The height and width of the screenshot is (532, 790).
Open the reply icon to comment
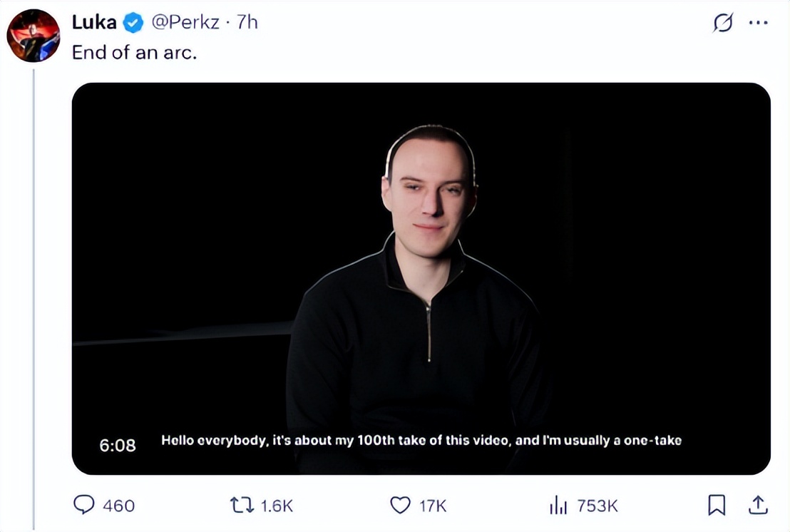click(x=84, y=506)
